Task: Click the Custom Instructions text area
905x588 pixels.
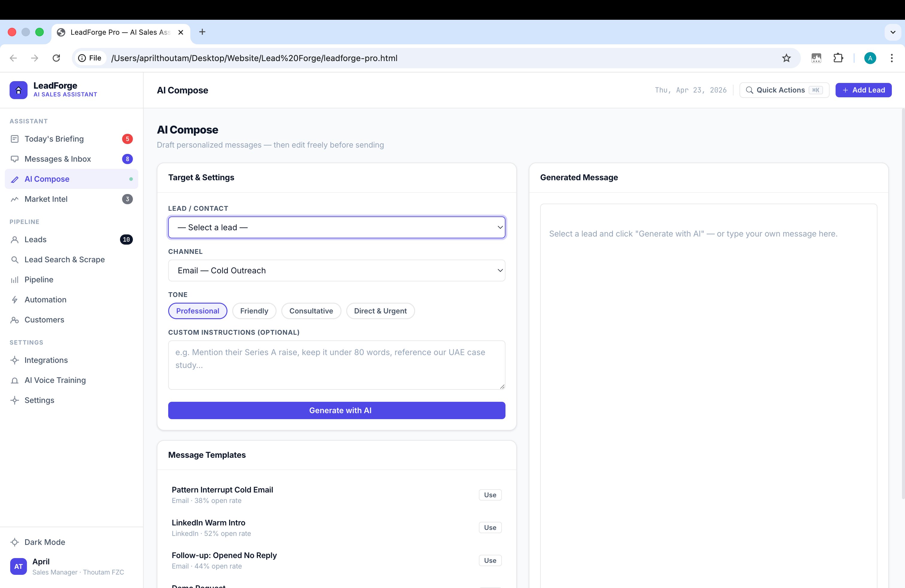Action: click(x=336, y=365)
